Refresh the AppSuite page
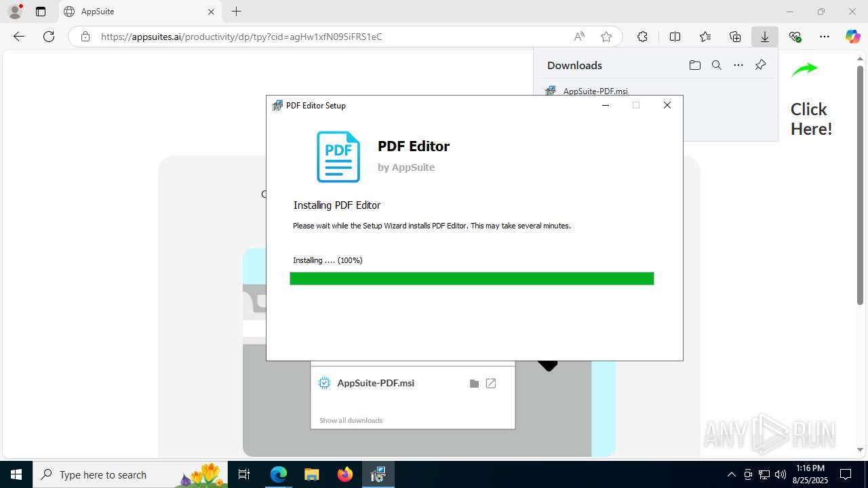Viewport: 868px width, 488px height. click(x=49, y=37)
